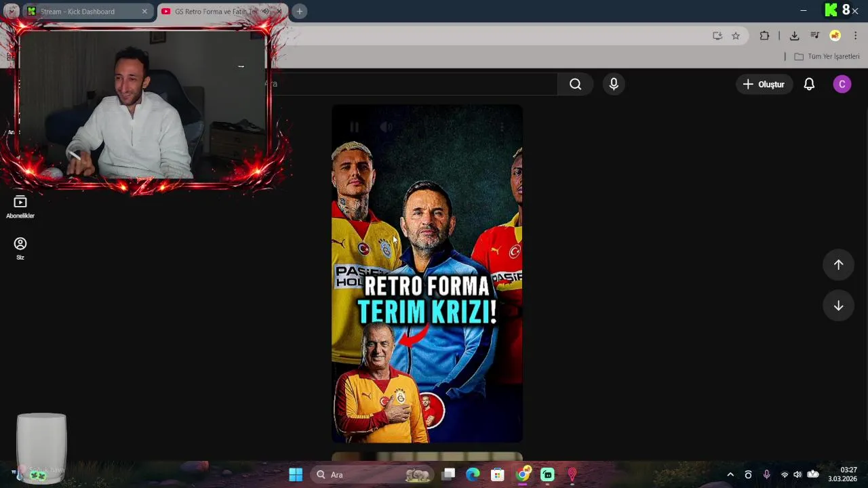Click the Retro Forma Terim Krizi video
Image resolution: width=868 pixels, height=488 pixels.
(x=427, y=274)
